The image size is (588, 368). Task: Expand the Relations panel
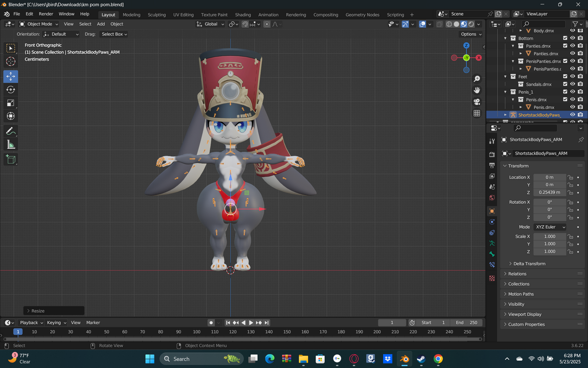coord(517,274)
